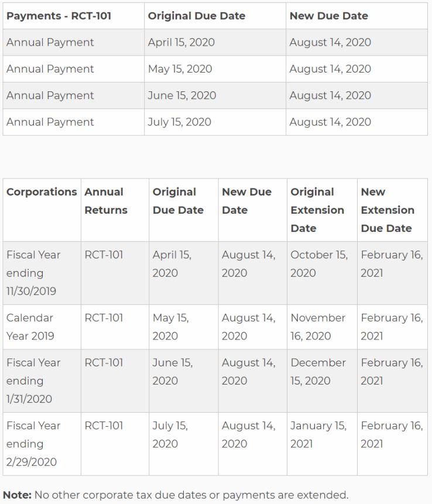Click May 15, 2020 in the Payments table
432x504 pixels.
(x=180, y=69)
